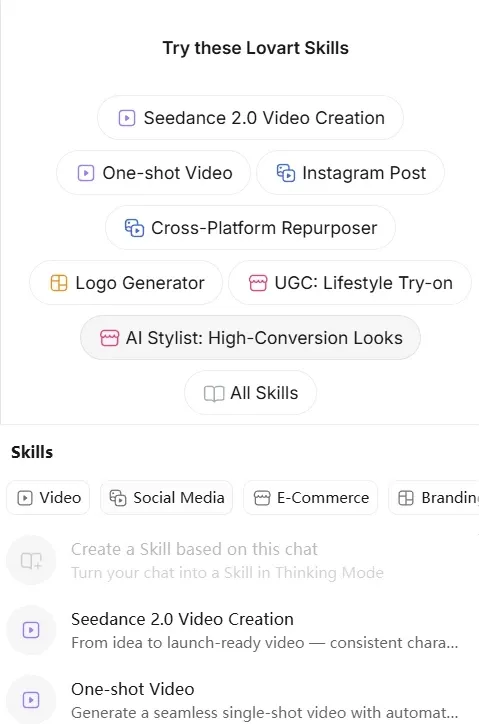Click the Social Media filter tab icon
The height and width of the screenshot is (724, 479).
(x=117, y=498)
